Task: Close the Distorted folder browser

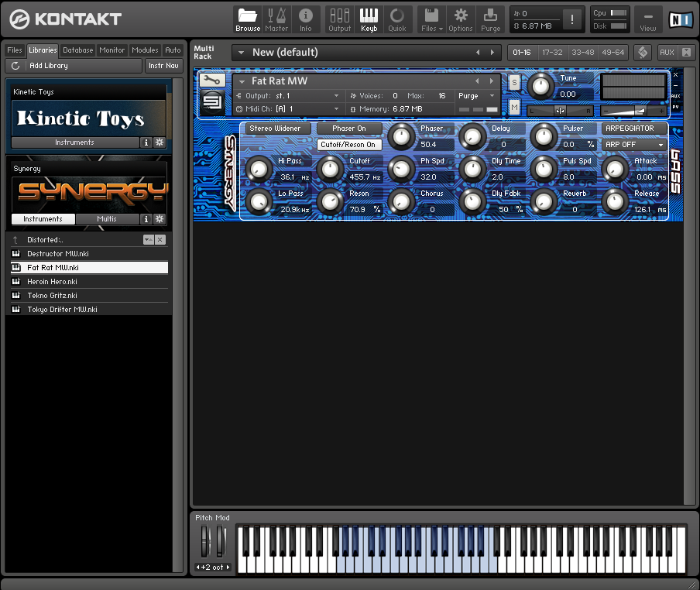Action: point(160,240)
